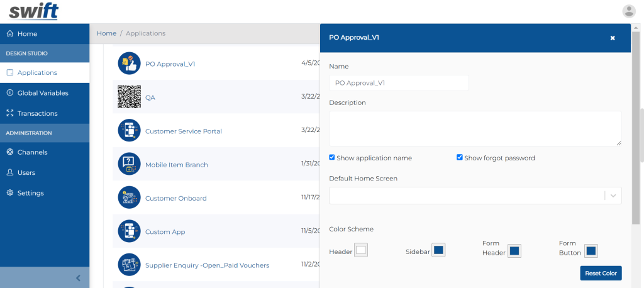The image size is (644, 288).
Task: Click into the Description text area
Action: 475,128
